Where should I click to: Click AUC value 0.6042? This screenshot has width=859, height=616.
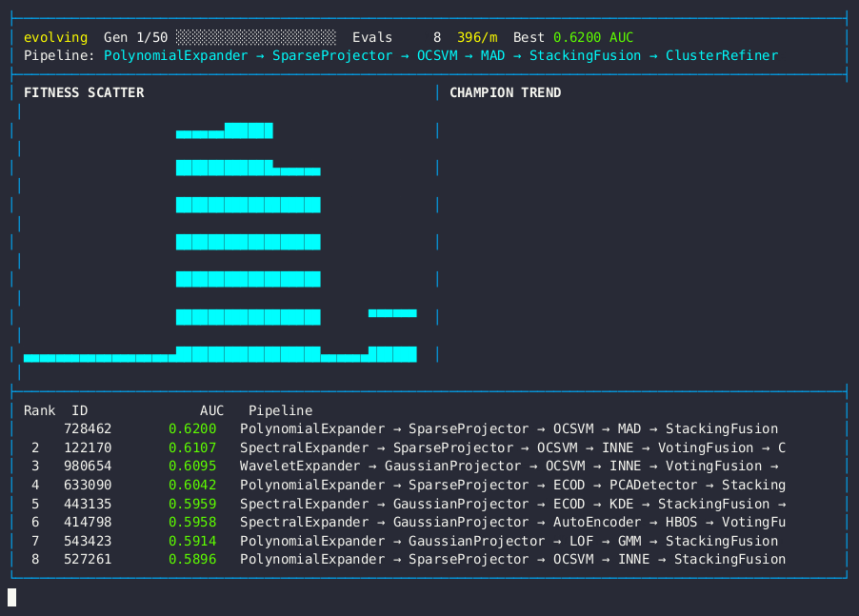192,486
